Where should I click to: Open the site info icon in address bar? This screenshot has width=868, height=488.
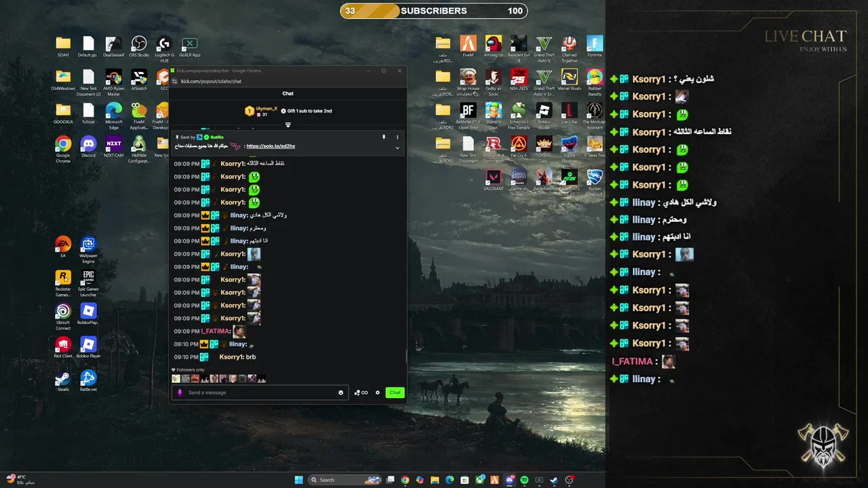click(x=175, y=81)
